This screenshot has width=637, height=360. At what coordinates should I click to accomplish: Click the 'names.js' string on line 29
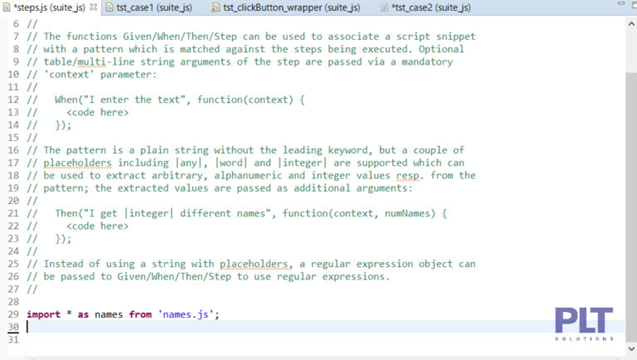(186, 314)
